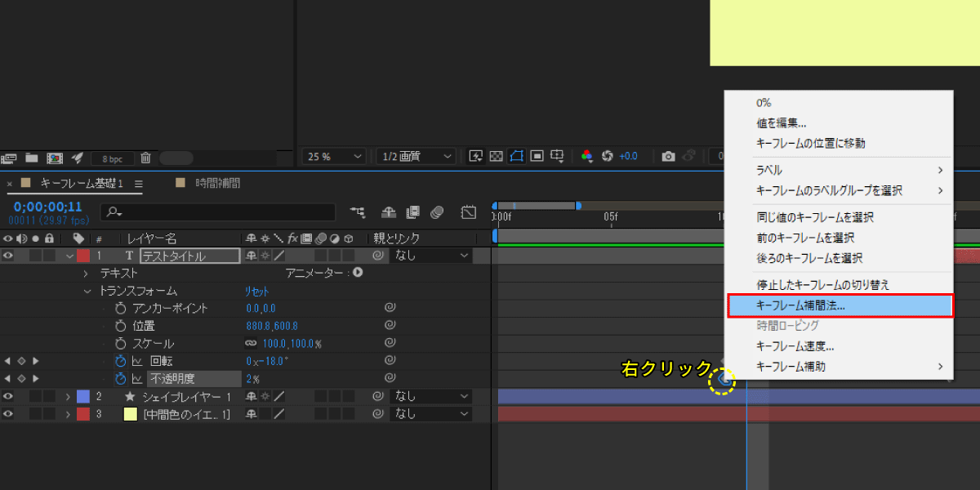This screenshot has width=980, height=490.
Task: Click the red label color of layer 1
Action: [x=82, y=256]
